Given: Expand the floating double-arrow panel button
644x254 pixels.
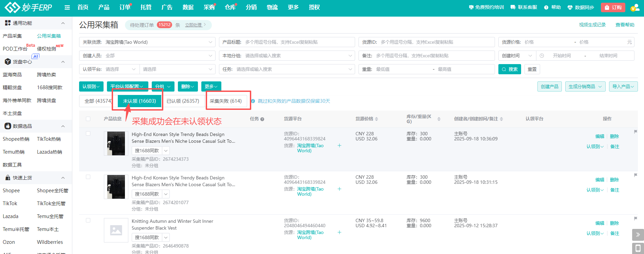Looking at the screenshot, I should coord(638,235).
